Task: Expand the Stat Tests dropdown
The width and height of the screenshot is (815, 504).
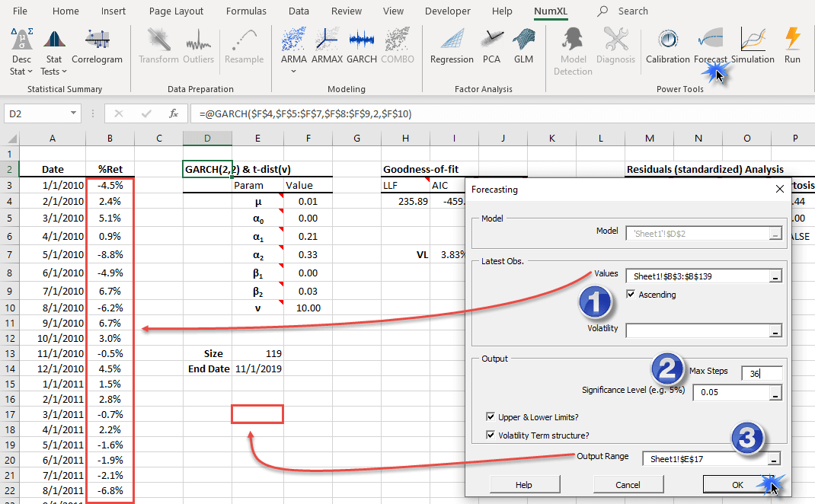Action: (53, 65)
